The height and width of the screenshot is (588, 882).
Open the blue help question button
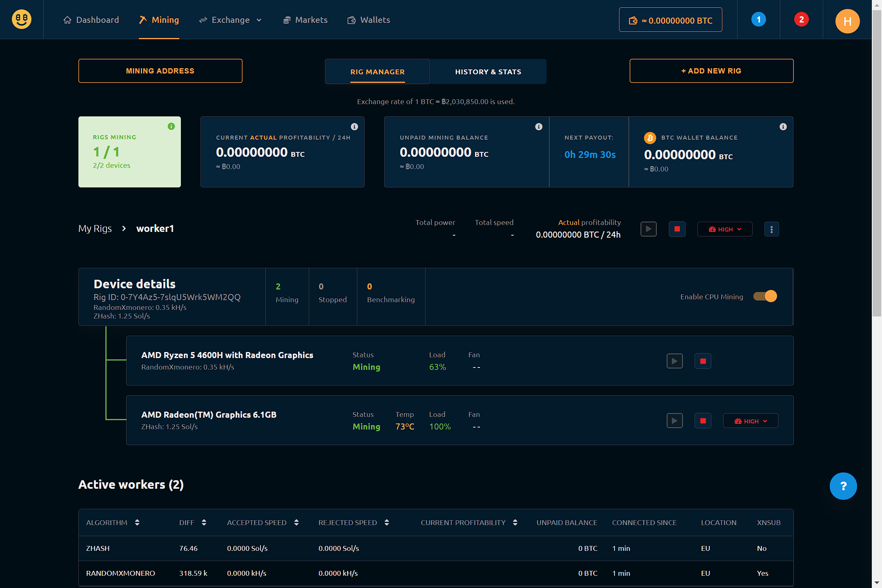tap(843, 486)
